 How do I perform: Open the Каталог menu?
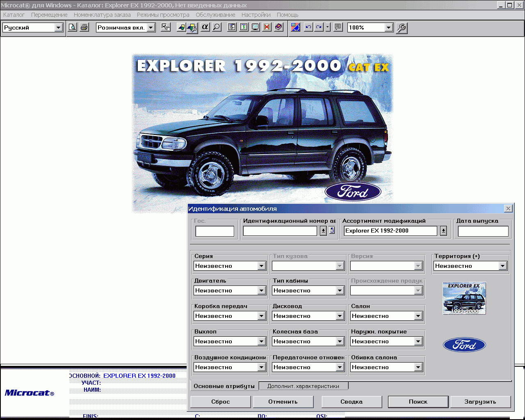[x=14, y=15]
